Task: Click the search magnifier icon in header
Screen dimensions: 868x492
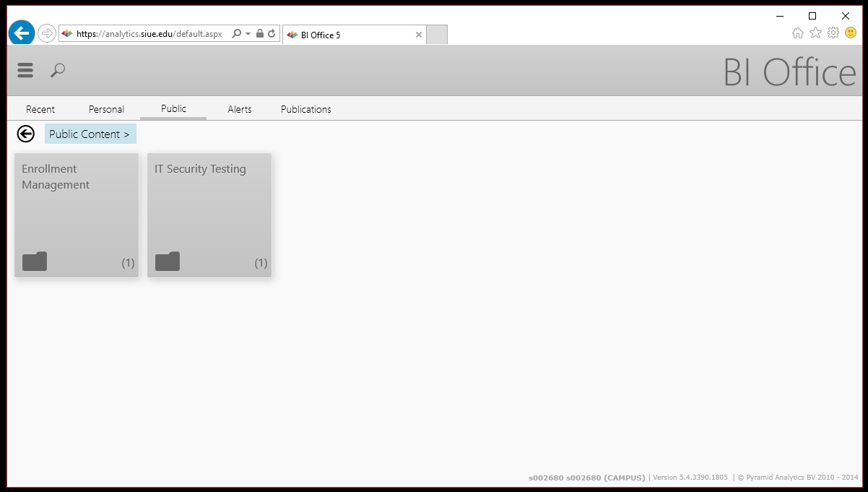Action: 58,70
